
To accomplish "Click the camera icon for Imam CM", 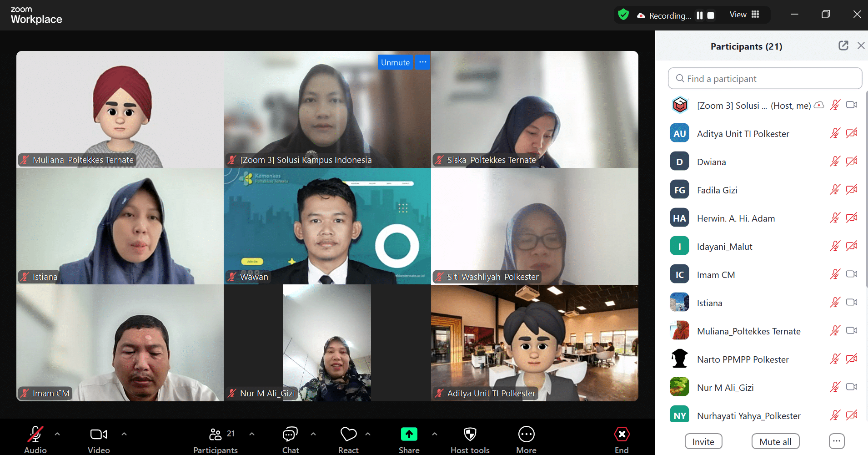I will pos(852,274).
